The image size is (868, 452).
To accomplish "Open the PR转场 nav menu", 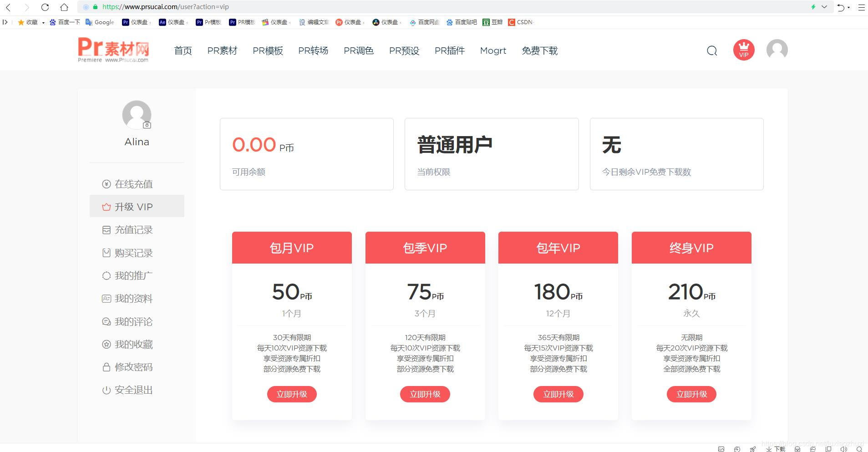I will 313,51.
